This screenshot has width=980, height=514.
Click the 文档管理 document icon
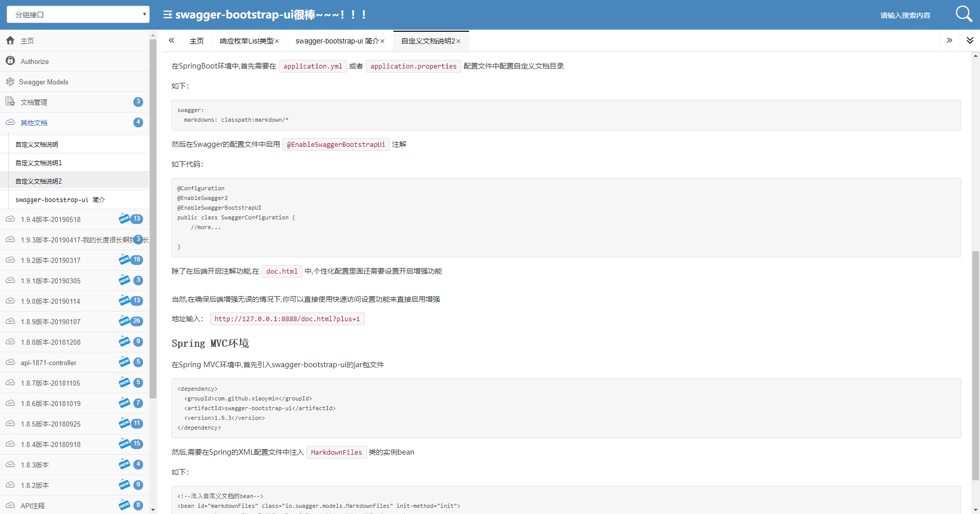tap(10, 102)
